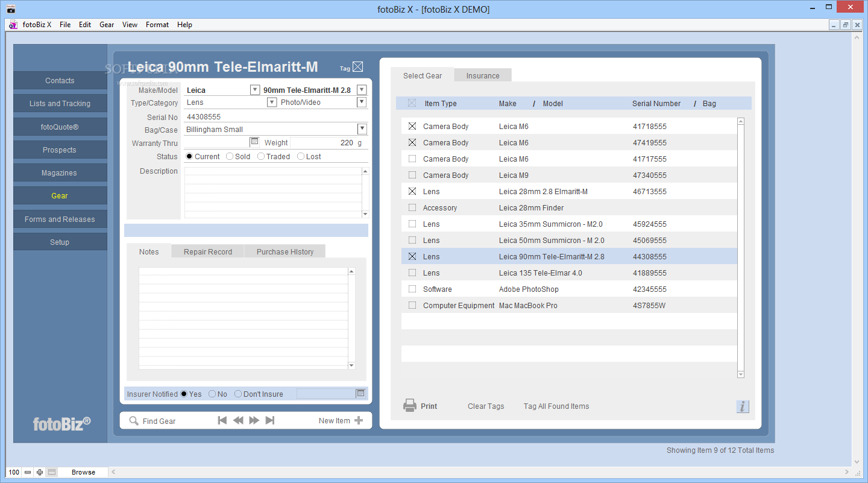Click the Browse mode selector in status bar

pyautogui.click(x=83, y=472)
